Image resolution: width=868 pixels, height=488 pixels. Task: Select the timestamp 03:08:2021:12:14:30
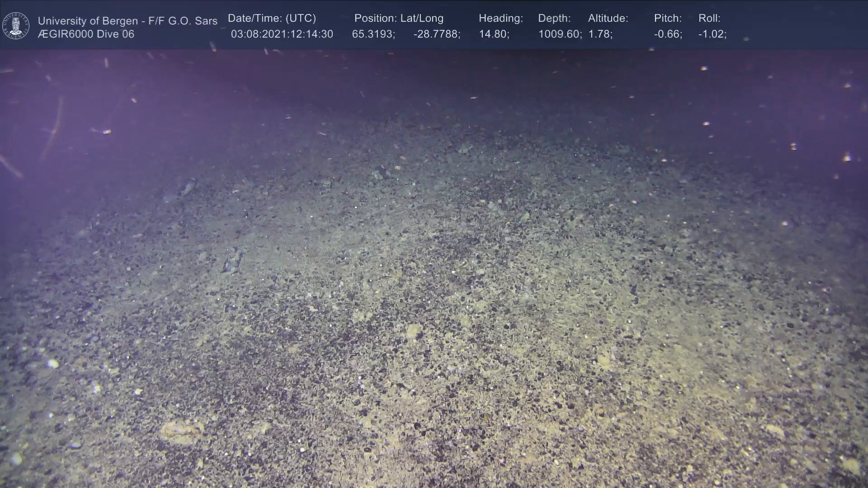pyautogui.click(x=282, y=34)
